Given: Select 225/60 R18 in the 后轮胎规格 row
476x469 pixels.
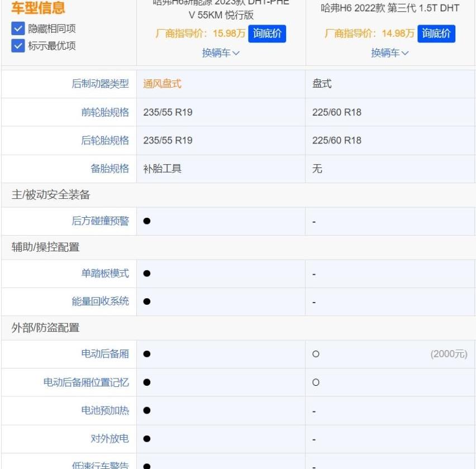Looking at the screenshot, I should click(x=337, y=141).
